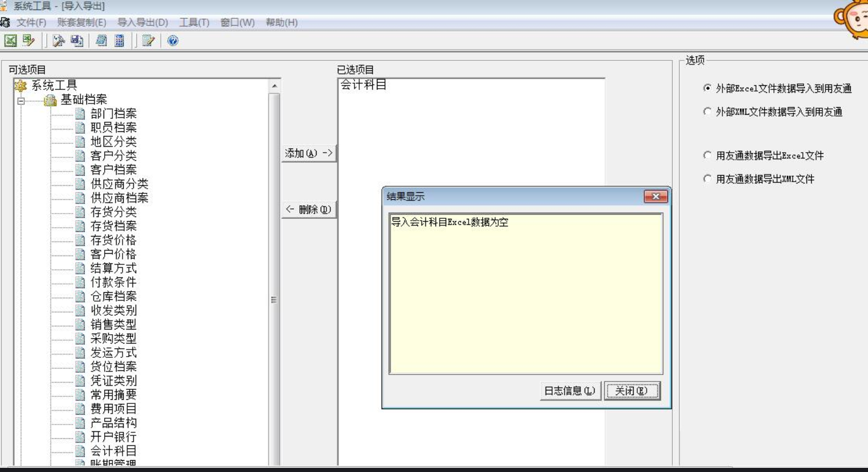Open help via the blue question-mark icon
This screenshot has width=868, height=472.
173,40
